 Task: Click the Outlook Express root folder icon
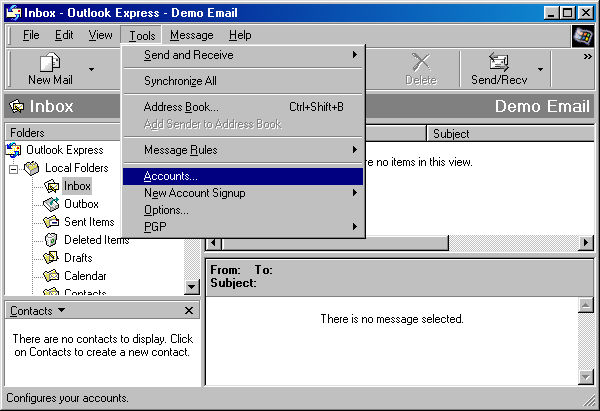[14, 150]
